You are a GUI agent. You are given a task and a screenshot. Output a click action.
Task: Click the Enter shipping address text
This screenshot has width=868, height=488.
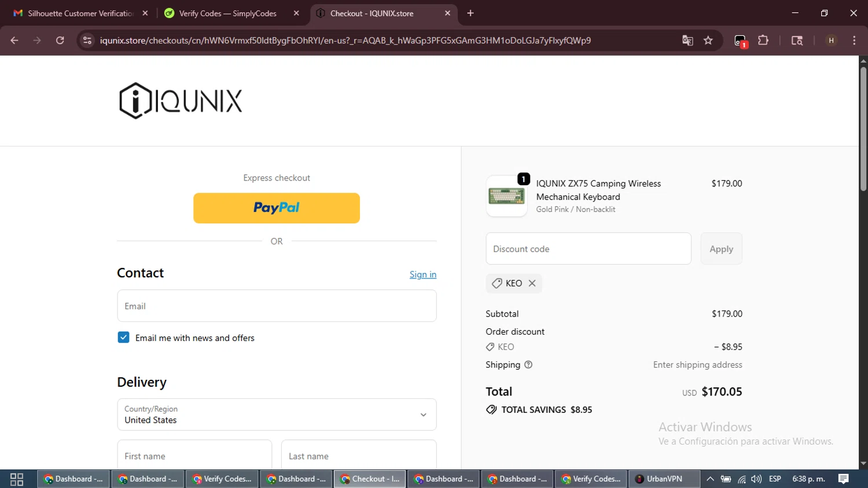pos(698,365)
